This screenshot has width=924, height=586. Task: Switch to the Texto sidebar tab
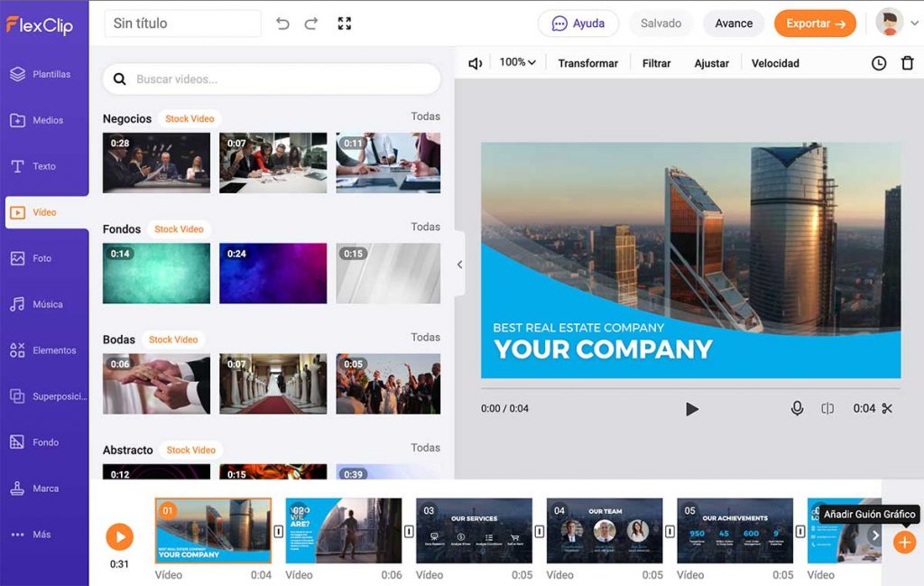(44, 166)
